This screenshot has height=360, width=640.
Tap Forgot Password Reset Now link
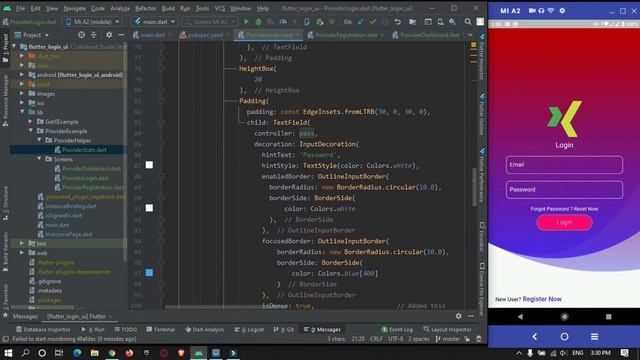pyautogui.click(x=564, y=209)
